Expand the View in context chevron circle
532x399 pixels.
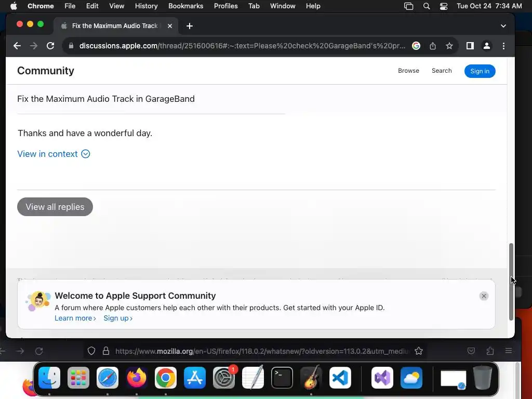(x=86, y=154)
